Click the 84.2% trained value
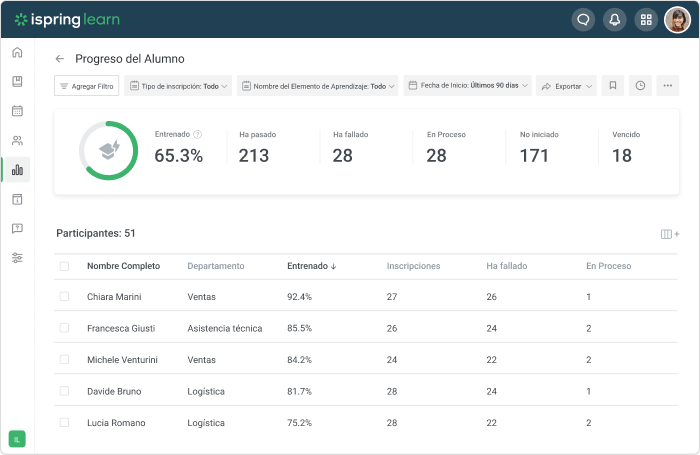The image size is (700, 455). click(300, 360)
